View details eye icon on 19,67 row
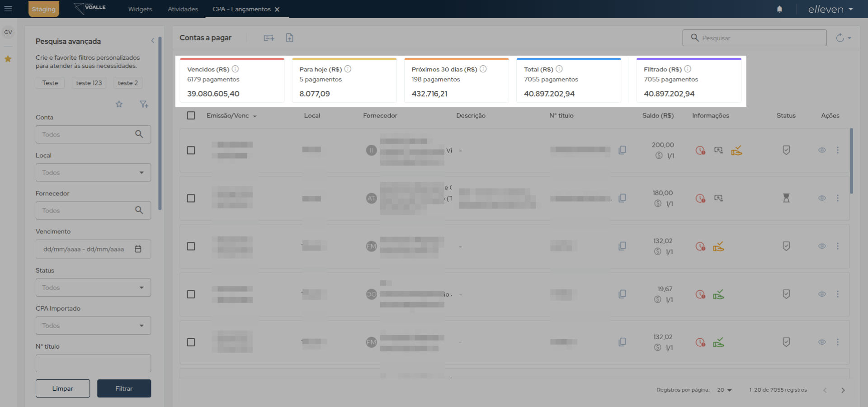 pos(822,294)
